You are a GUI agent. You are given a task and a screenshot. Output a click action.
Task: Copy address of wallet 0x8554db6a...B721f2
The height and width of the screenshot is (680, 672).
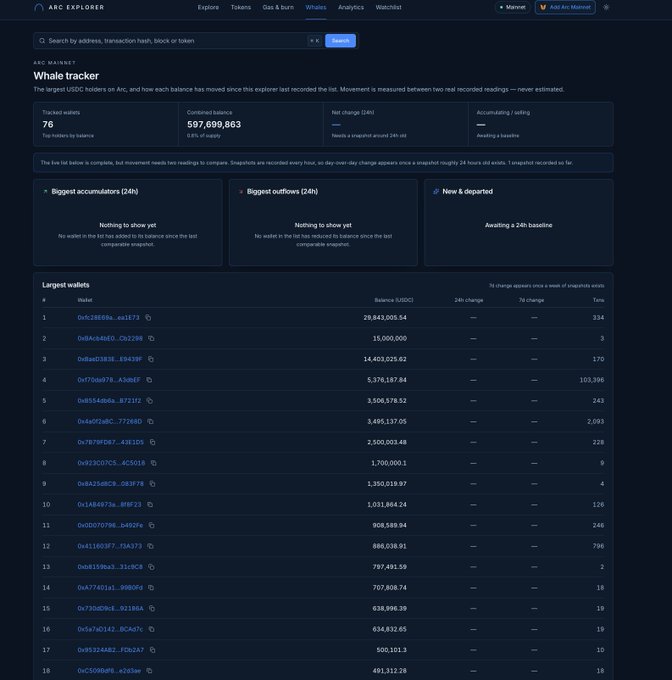pyautogui.click(x=150, y=401)
